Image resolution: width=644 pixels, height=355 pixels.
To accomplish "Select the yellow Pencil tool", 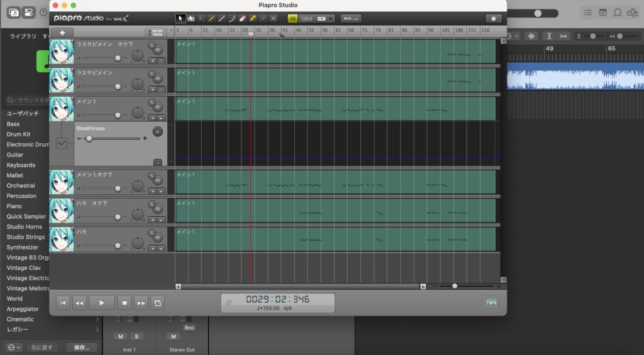I will [211, 18].
